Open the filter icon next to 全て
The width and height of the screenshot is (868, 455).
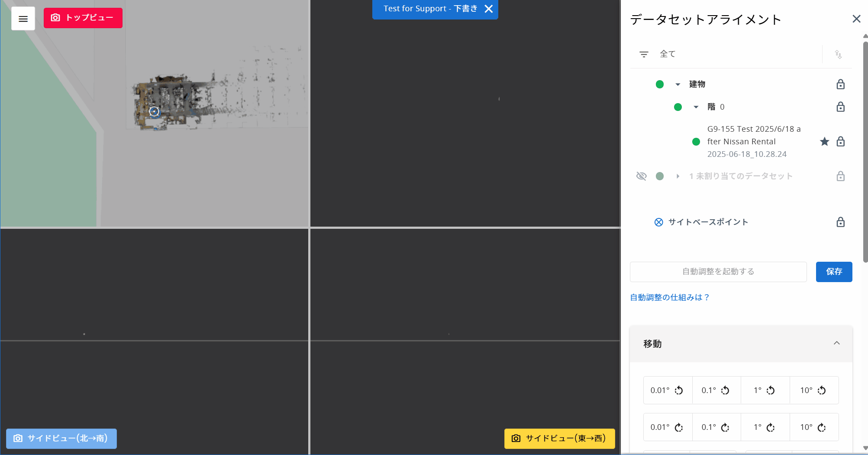click(x=644, y=54)
